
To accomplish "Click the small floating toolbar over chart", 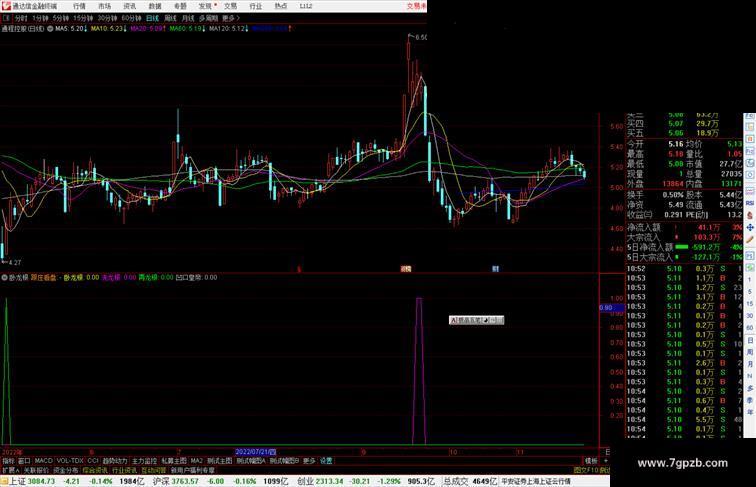I will (476, 320).
